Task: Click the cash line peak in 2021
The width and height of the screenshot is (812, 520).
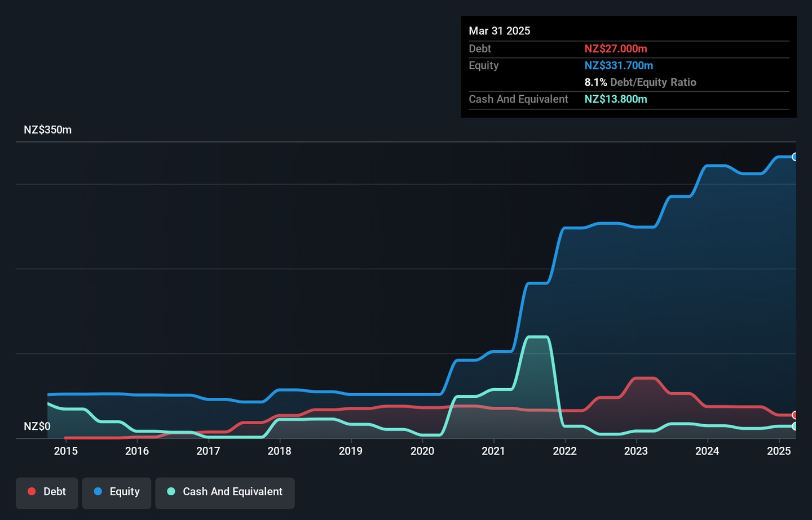Action: (x=537, y=337)
